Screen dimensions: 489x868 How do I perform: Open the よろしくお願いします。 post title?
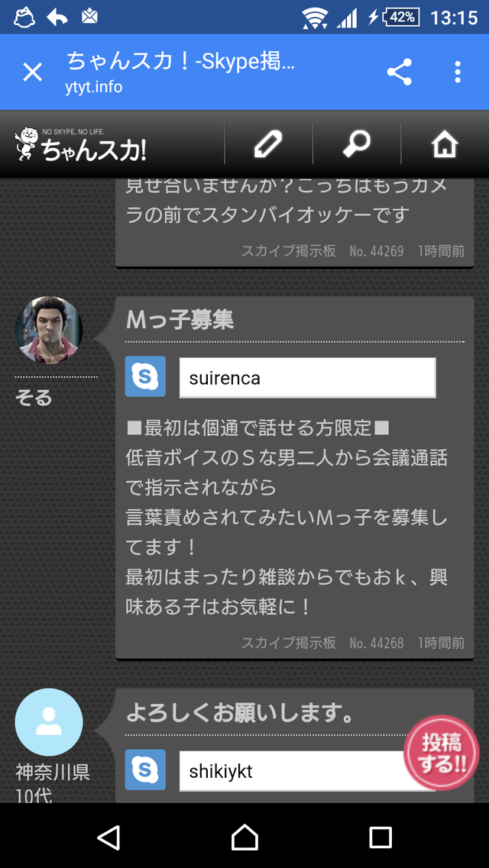pyautogui.click(x=240, y=714)
